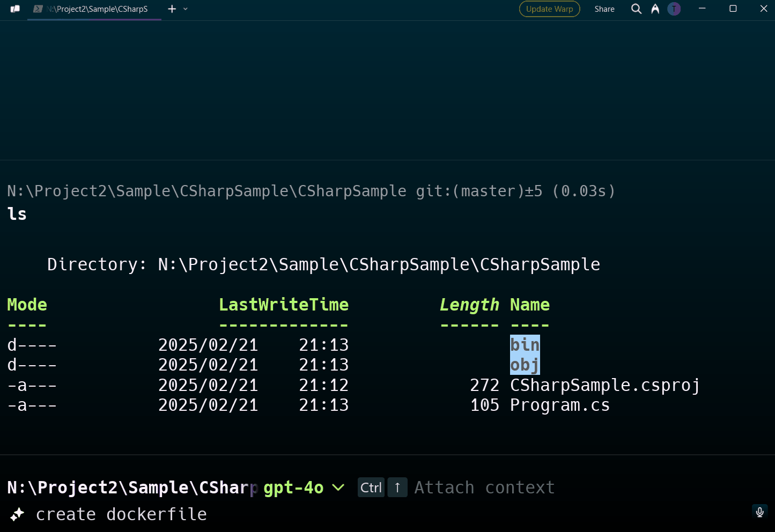Click the 21:12 time value
The image size is (775, 532).
click(x=324, y=385)
